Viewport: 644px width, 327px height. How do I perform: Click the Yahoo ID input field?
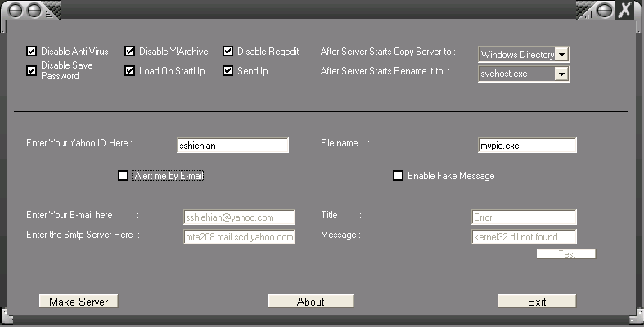(232, 146)
